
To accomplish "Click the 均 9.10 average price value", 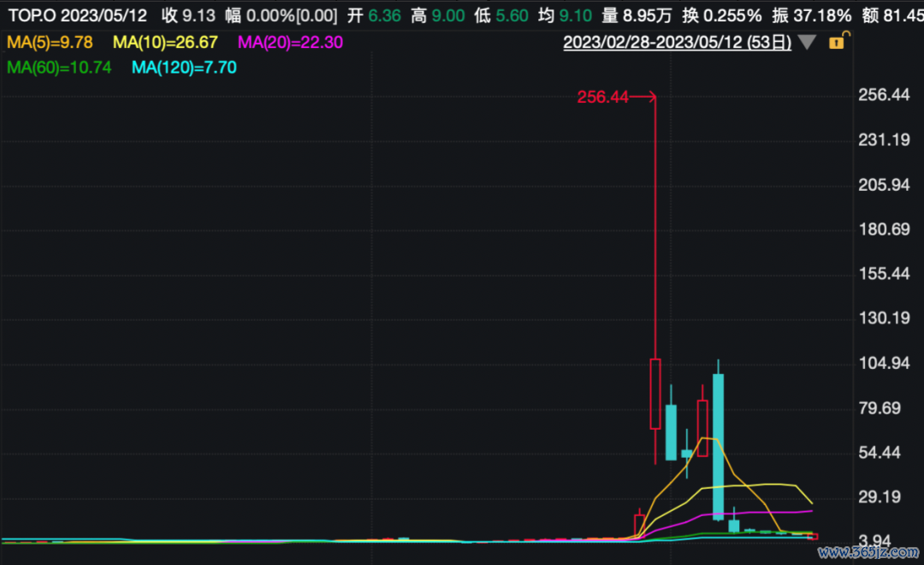I will coord(566,15).
